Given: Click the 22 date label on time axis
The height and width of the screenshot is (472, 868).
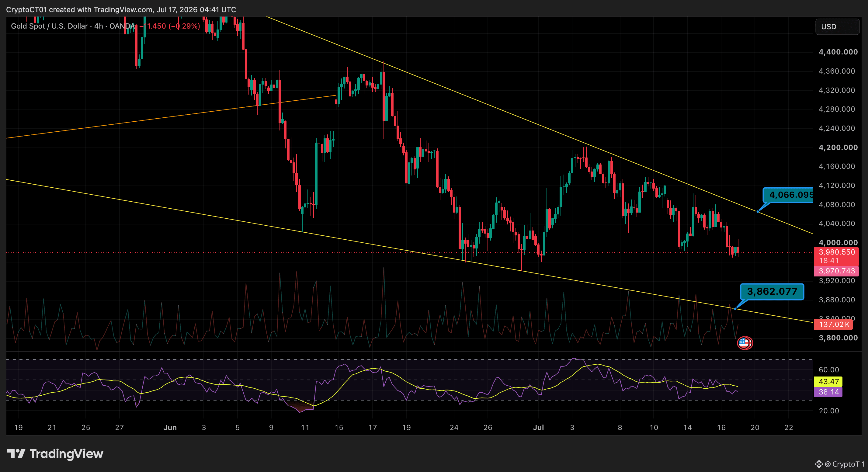Looking at the screenshot, I should (789, 428).
